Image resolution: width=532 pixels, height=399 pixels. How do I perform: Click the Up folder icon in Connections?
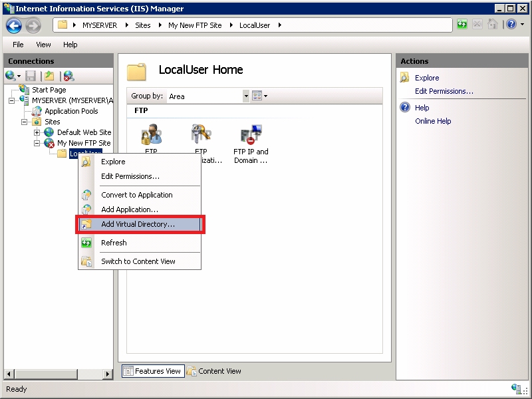coord(49,76)
